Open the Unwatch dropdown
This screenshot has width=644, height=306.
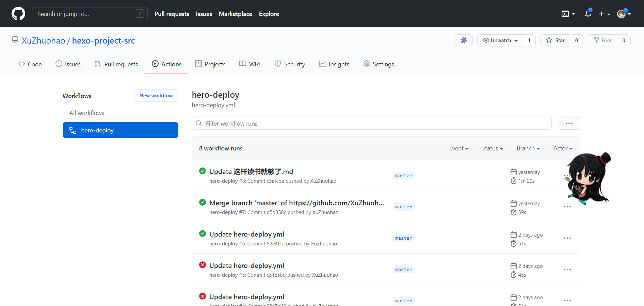[x=500, y=40]
